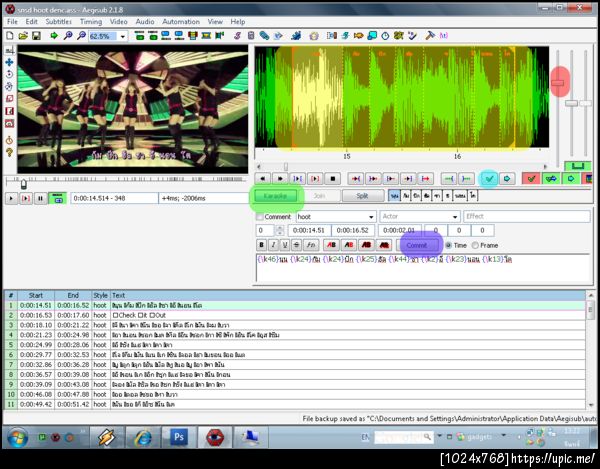Viewport: 600px width, 469px height.
Task: Play current line in video
Action: tap(26, 198)
